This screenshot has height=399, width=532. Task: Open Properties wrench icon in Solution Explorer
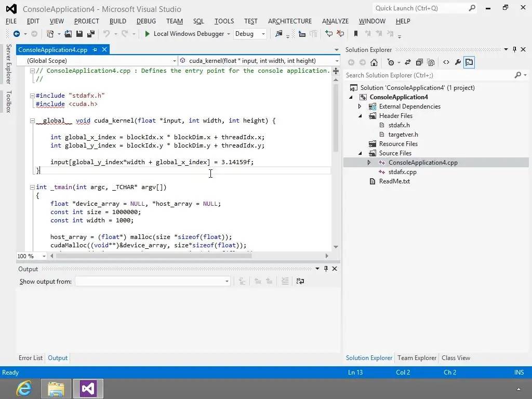click(458, 62)
